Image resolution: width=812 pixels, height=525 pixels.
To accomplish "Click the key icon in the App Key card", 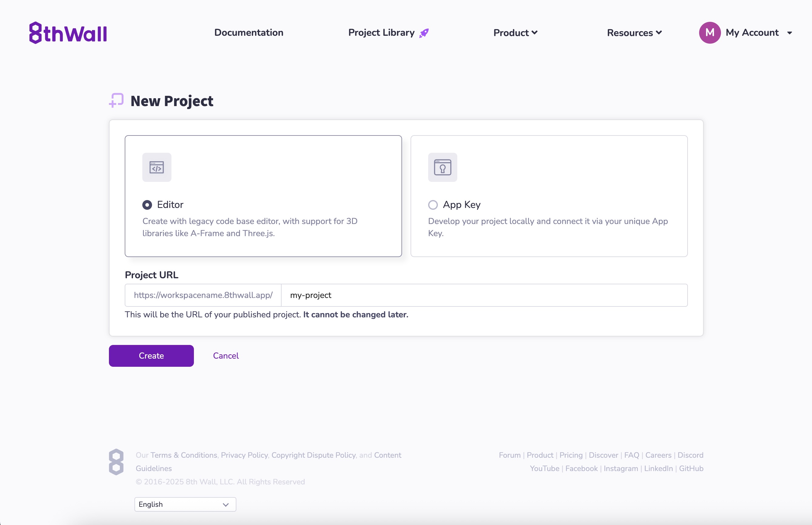I will [442, 167].
